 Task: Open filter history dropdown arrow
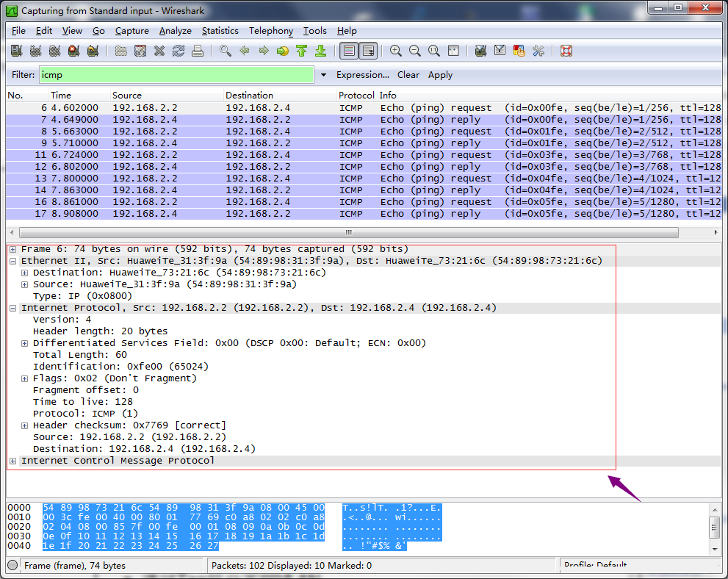(x=323, y=75)
